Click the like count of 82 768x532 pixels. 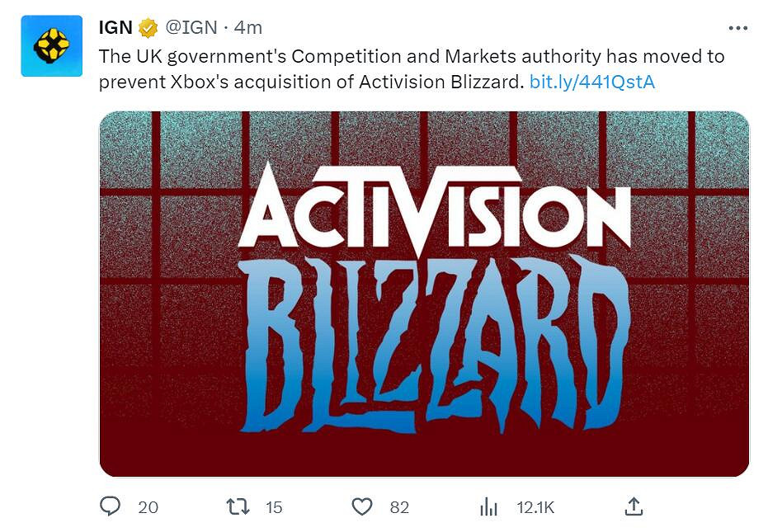coord(399,507)
